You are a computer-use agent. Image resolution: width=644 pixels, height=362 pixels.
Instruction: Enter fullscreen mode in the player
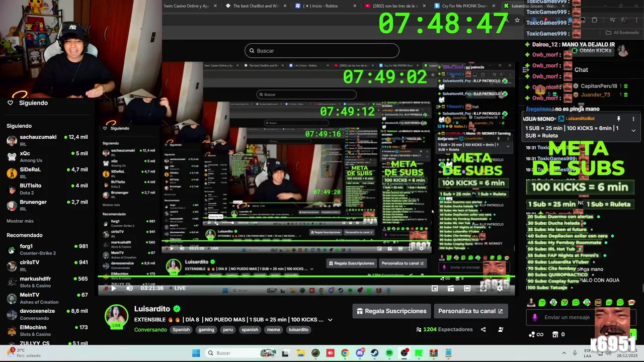tap(483, 288)
